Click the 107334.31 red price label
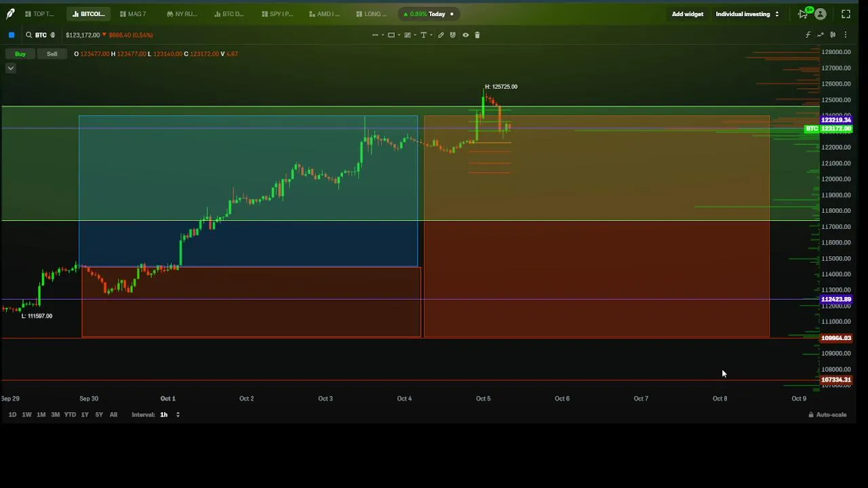 click(835, 380)
